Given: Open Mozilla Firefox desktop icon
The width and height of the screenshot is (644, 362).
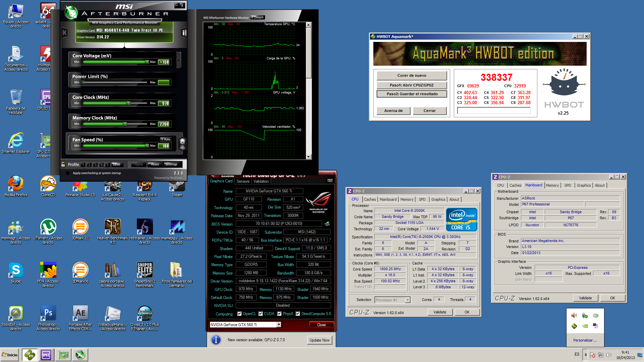Looking at the screenshot, I should click(16, 186).
